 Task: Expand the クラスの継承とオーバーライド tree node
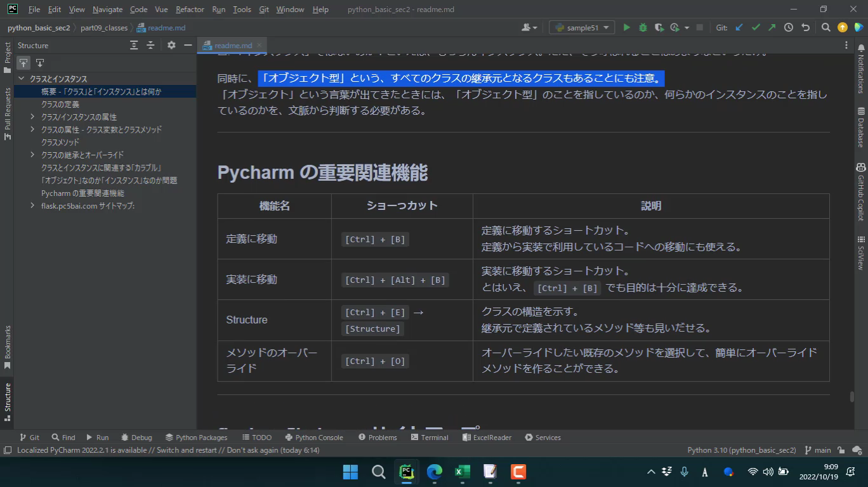click(32, 155)
